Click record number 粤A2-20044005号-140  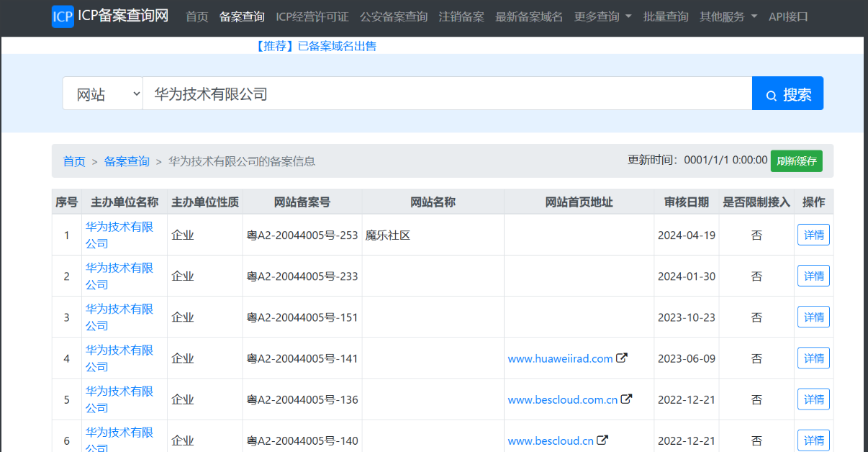pos(302,440)
